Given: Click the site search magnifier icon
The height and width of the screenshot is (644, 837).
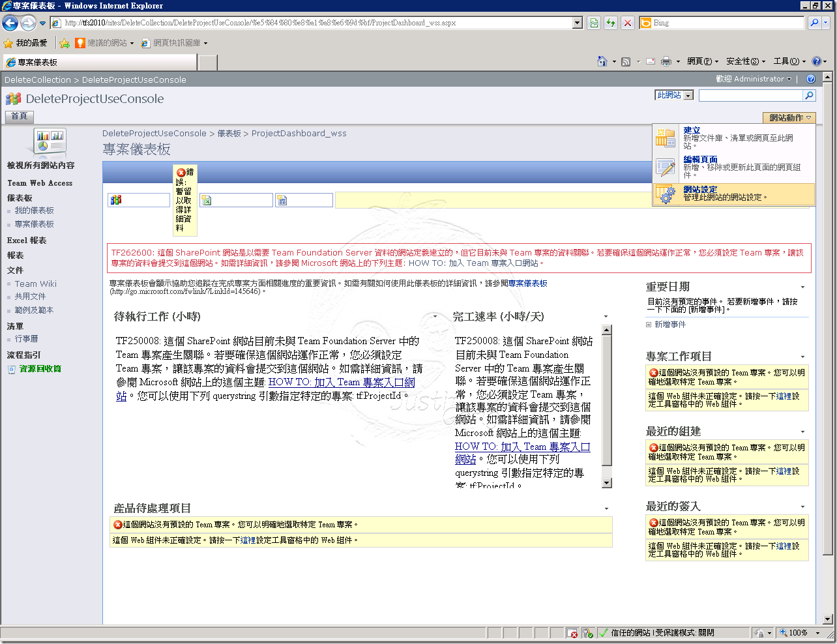Looking at the screenshot, I should [809, 95].
